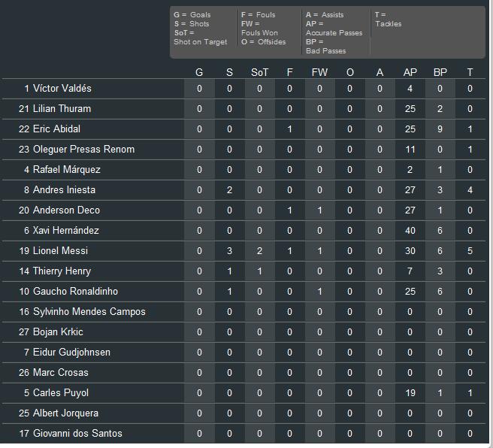Open Xavi Hernández player row
This screenshot has height=448, width=493.
click(65, 230)
